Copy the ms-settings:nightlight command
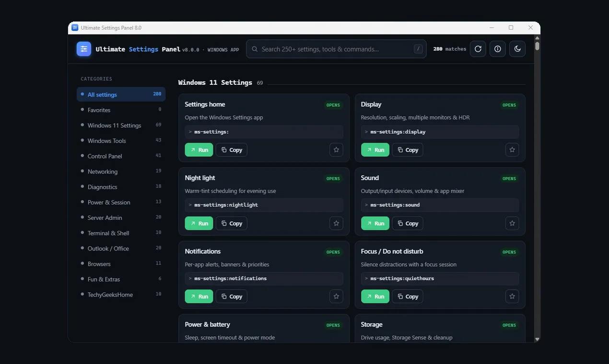The height and width of the screenshot is (364, 609). pos(232,223)
